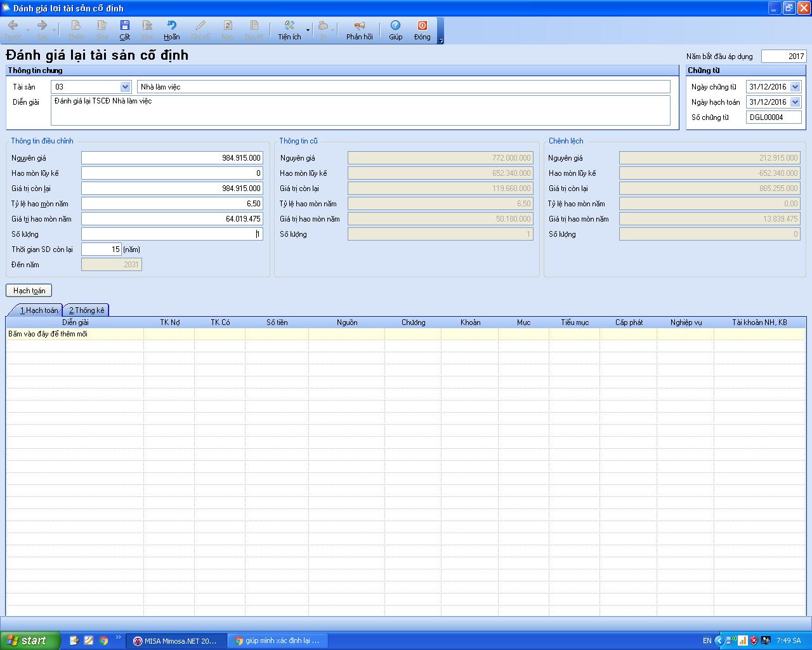Click the Nạp (reload) toolbar icon
Viewport: 812px width, 650px height.
pyautogui.click(x=227, y=25)
